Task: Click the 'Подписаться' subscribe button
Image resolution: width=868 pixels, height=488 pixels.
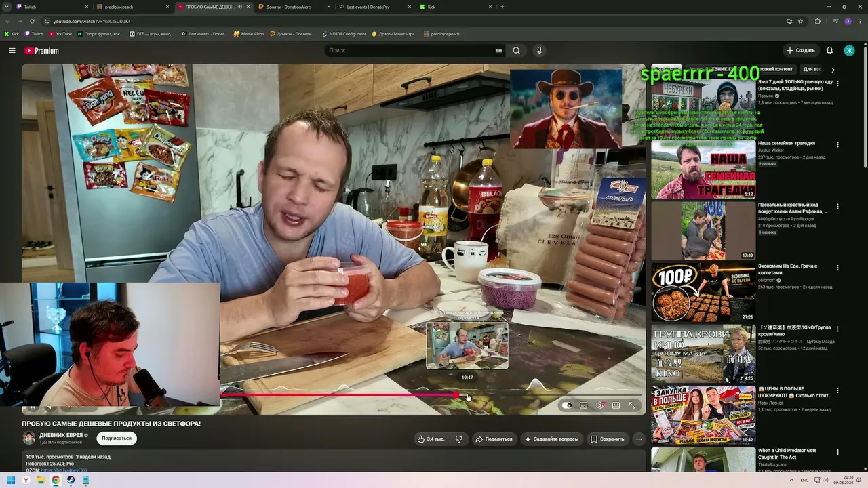Action: coord(117,439)
